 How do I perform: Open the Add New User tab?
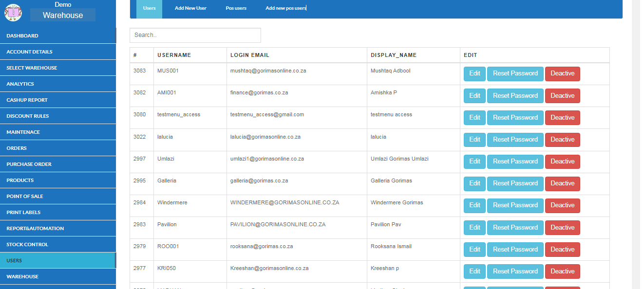click(190, 8)
